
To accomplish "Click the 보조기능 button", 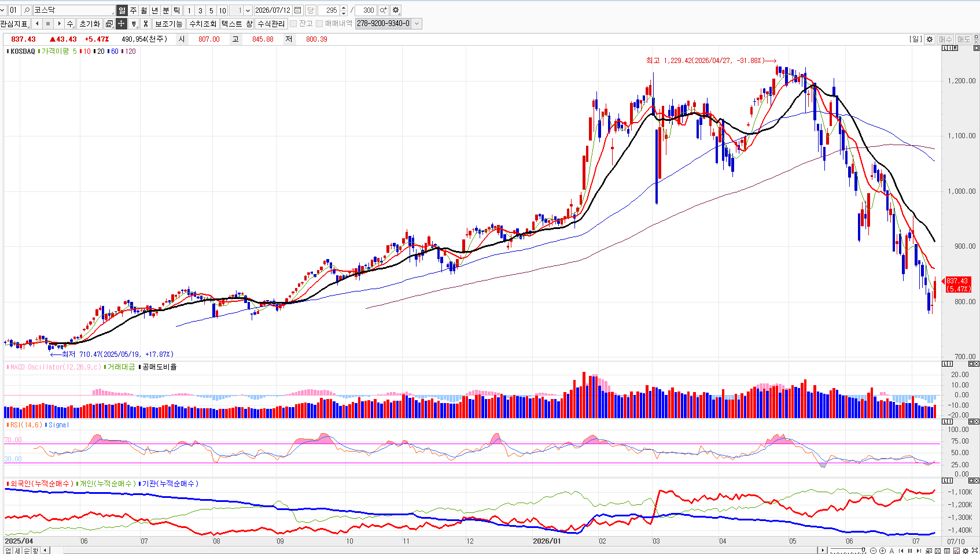I will tap(168, 24).
